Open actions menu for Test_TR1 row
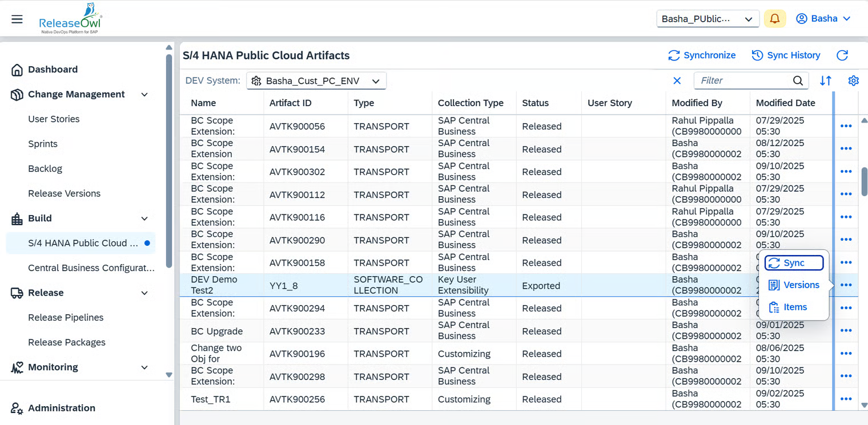This screenshot has width=868, height=425. click(846, 399)
